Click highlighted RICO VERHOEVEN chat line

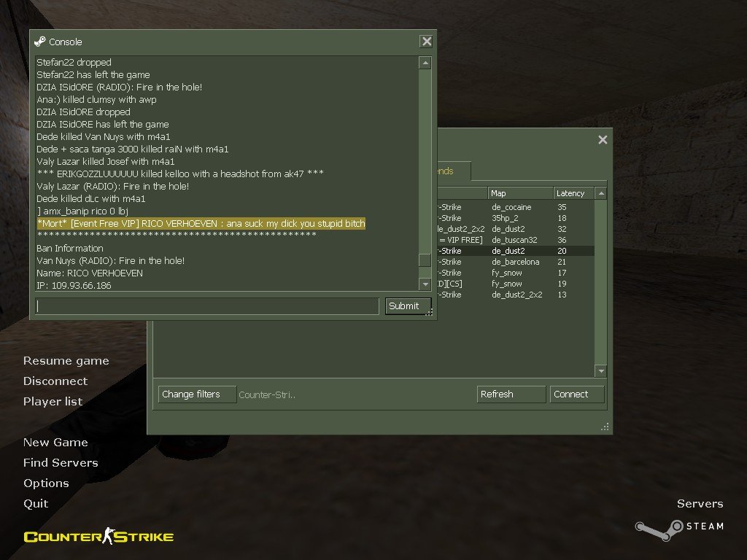(201, 223)
